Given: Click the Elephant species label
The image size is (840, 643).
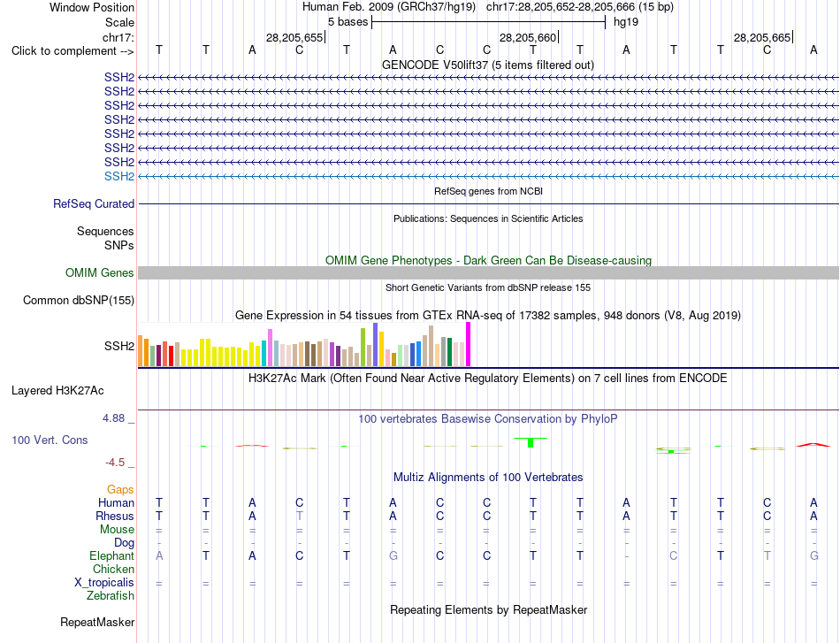Looking at the screenshot, I should point(111,556).
